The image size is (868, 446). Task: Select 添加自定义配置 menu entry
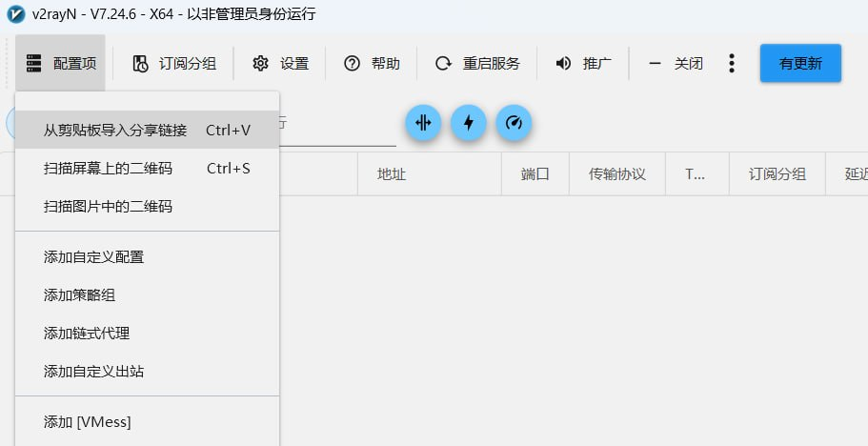pyautogui.click(x=148, y=256)
